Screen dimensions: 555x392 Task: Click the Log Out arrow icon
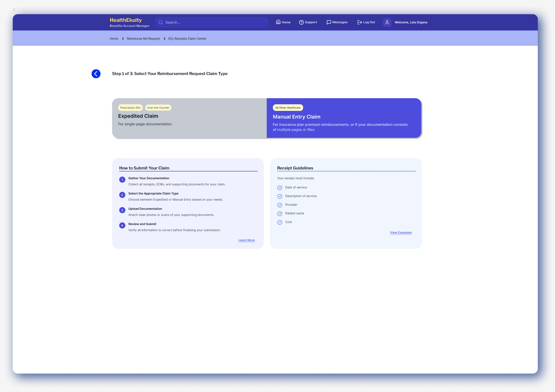(359, 22)
